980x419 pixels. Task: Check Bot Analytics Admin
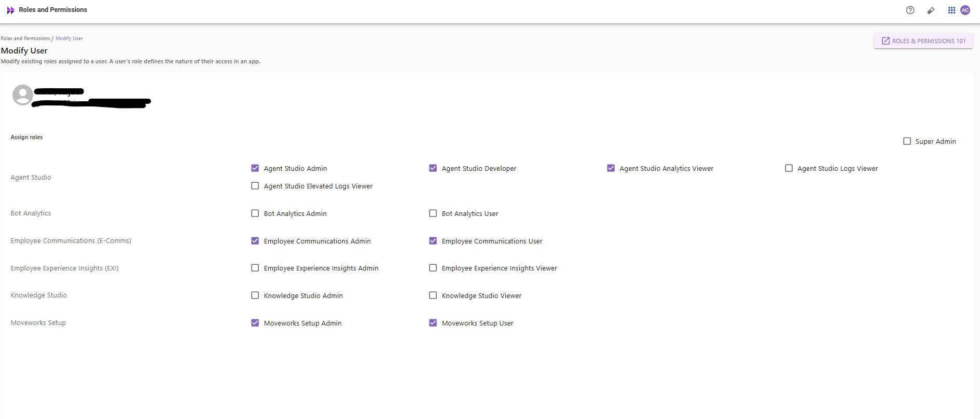pos(255,213)
